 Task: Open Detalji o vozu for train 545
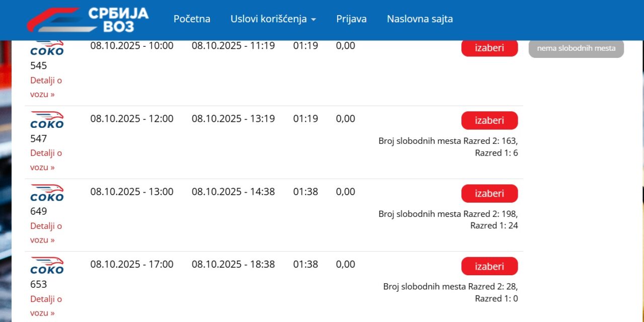[x=46, y=87]
